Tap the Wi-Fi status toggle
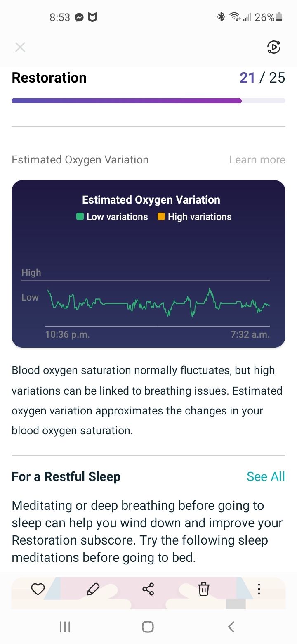Screen dimensions: 297x644 pos(234,17)
